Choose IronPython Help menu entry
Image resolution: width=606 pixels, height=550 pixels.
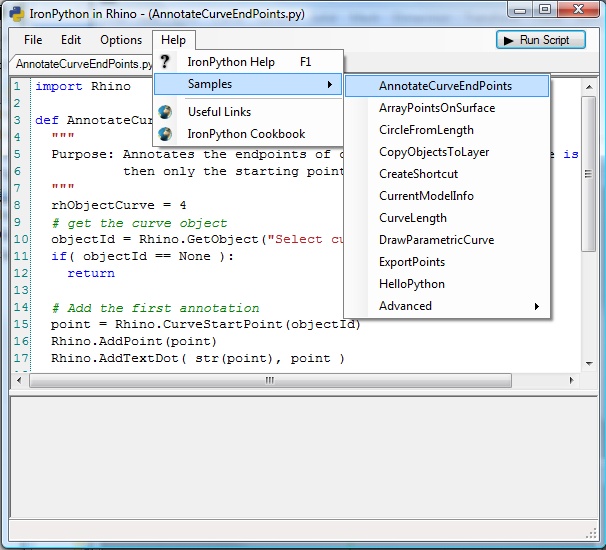[249, 62]
